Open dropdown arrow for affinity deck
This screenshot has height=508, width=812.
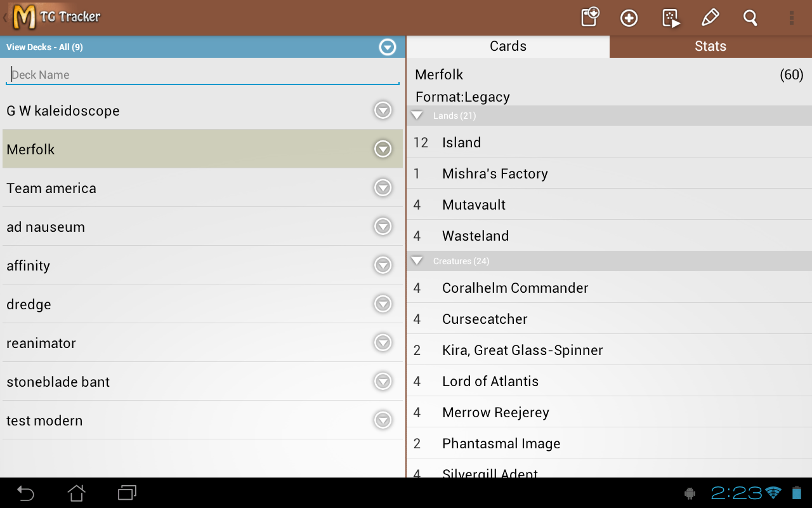(x=383, y=265)
